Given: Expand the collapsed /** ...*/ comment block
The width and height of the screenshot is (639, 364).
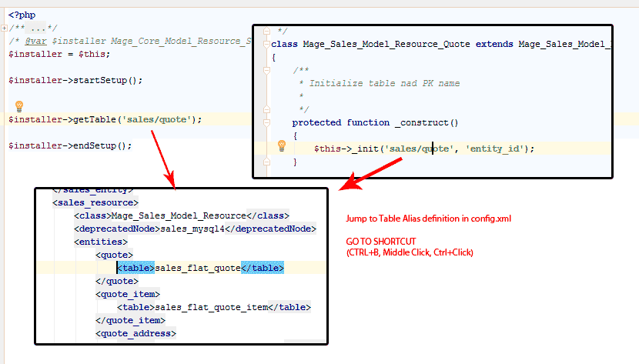Looking at the screenshot, I should [4, 28].
